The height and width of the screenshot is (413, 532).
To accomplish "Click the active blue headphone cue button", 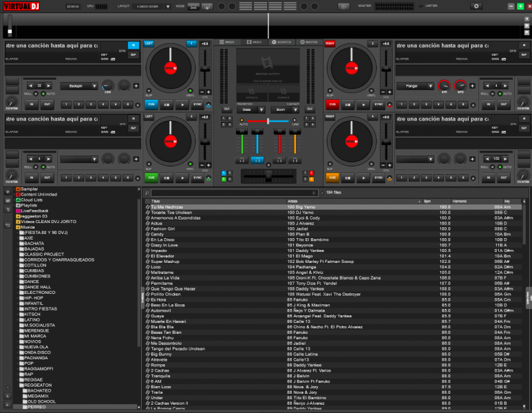I will [x=257, y=160].
